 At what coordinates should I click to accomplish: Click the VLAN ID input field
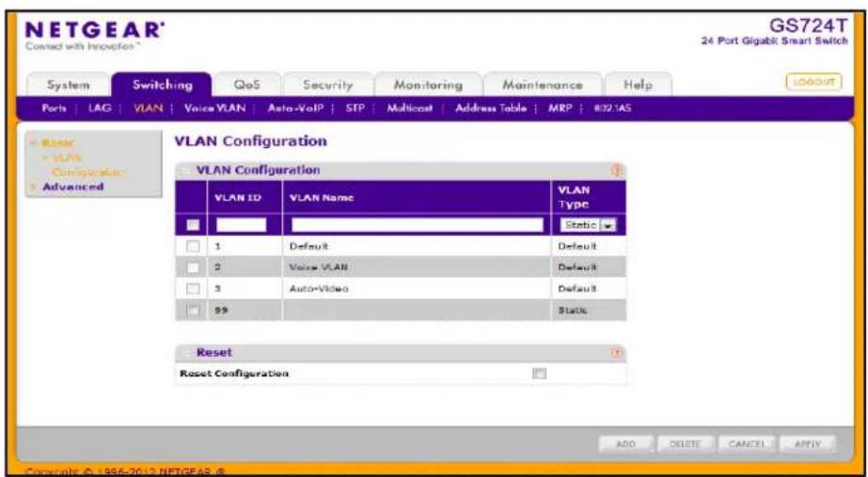tap(242, 225)
